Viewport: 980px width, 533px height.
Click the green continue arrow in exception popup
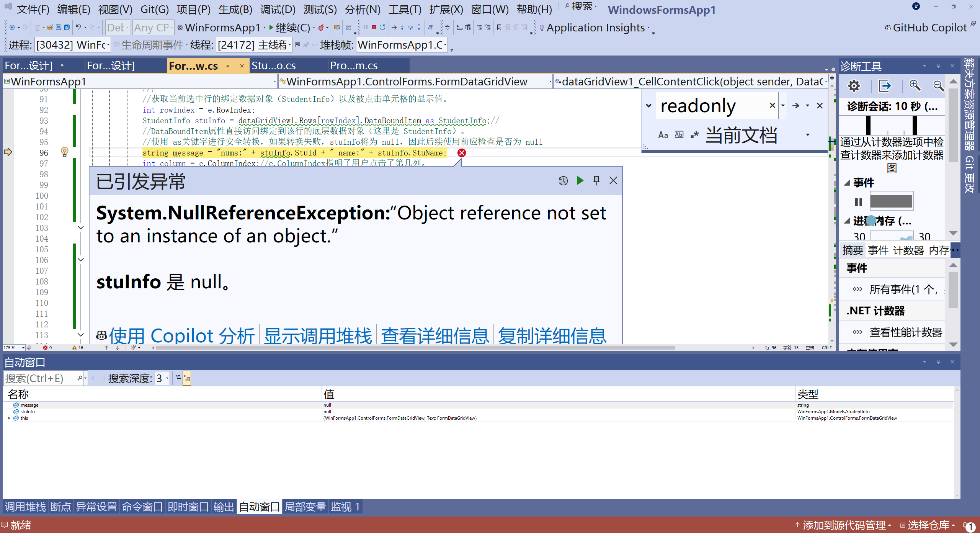coord(580,180)
